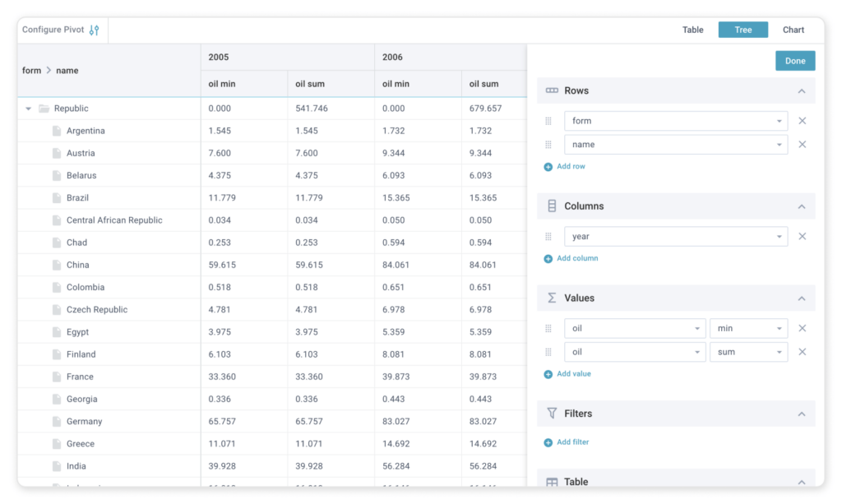Collapse the Filters section chevron

(x=802, y=414)
